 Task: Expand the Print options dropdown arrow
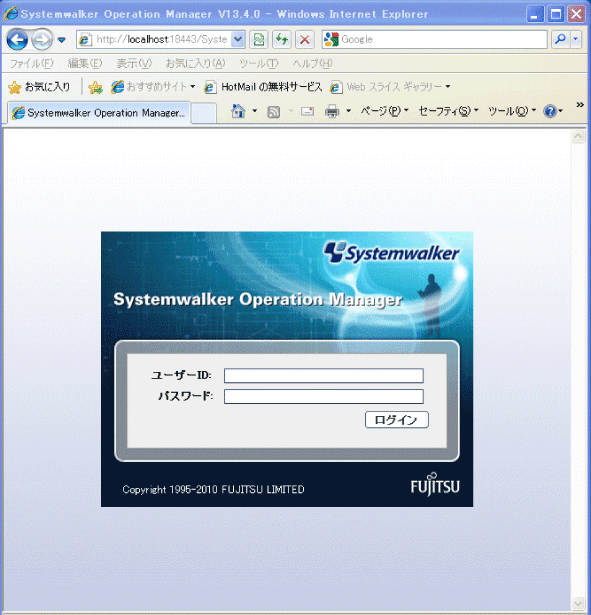click(x=348, y=112)
